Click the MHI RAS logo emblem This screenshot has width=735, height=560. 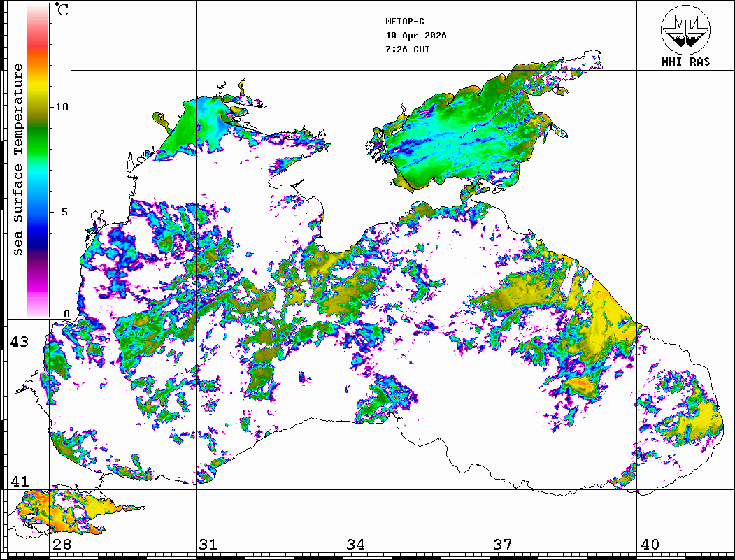[x=685, y=29]
